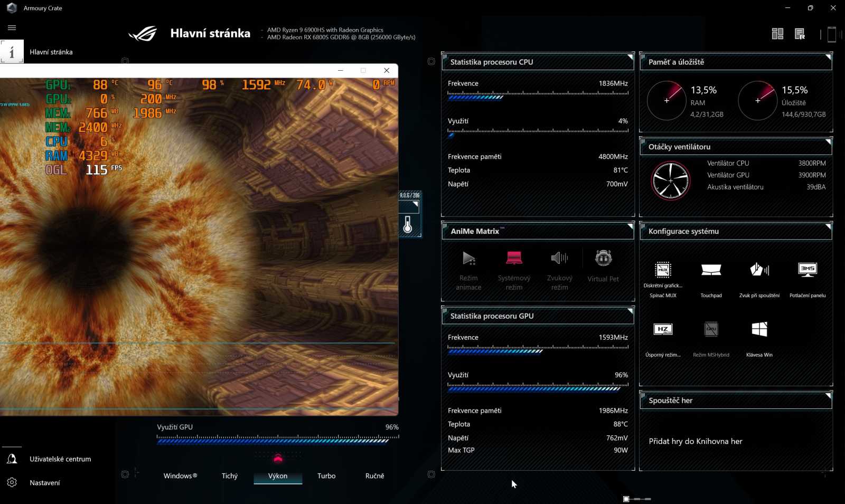Select the Ručně operating mode
Image resolution: width=845 pixels, height=504 pixels.
tap(375, 476)
